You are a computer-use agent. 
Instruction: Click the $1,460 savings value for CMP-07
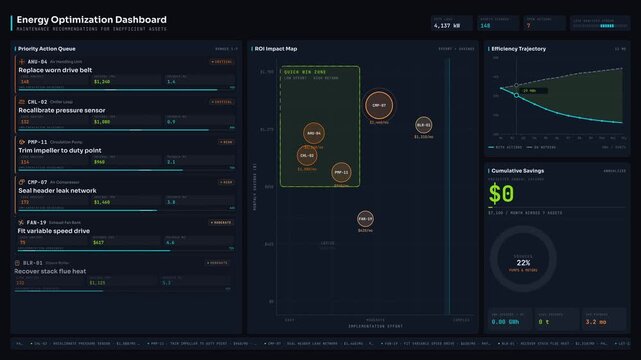coord(102,202)
